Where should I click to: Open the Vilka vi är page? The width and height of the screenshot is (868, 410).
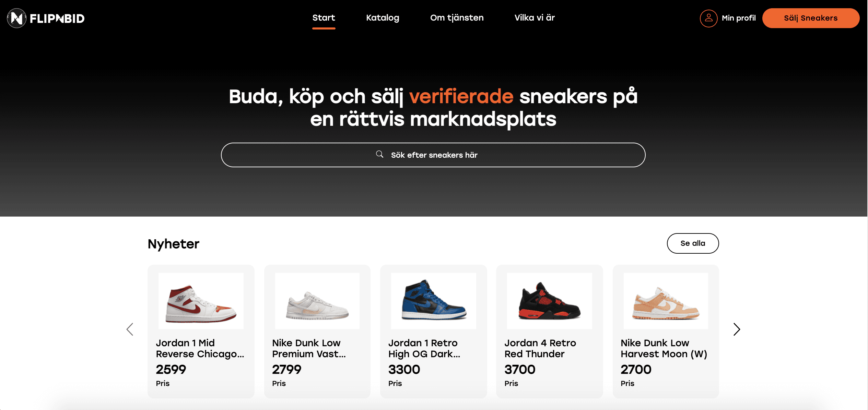[534, 18]
